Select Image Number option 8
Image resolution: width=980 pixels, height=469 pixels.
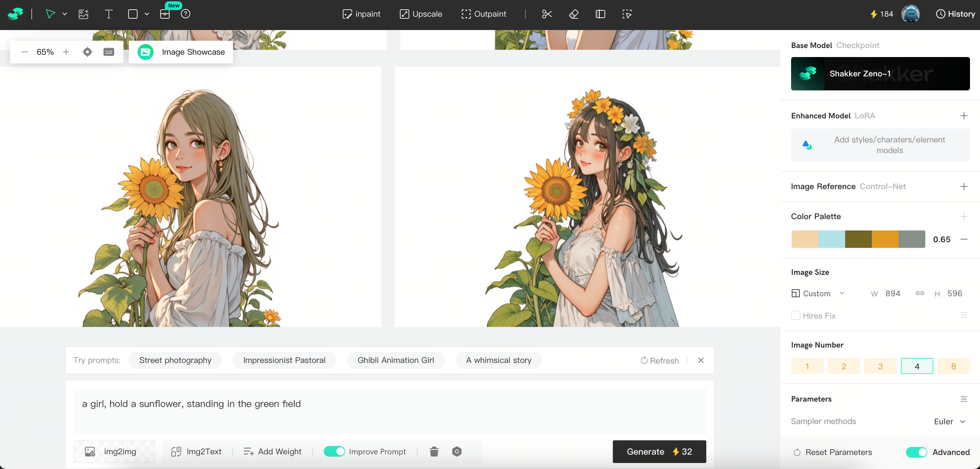953,366
